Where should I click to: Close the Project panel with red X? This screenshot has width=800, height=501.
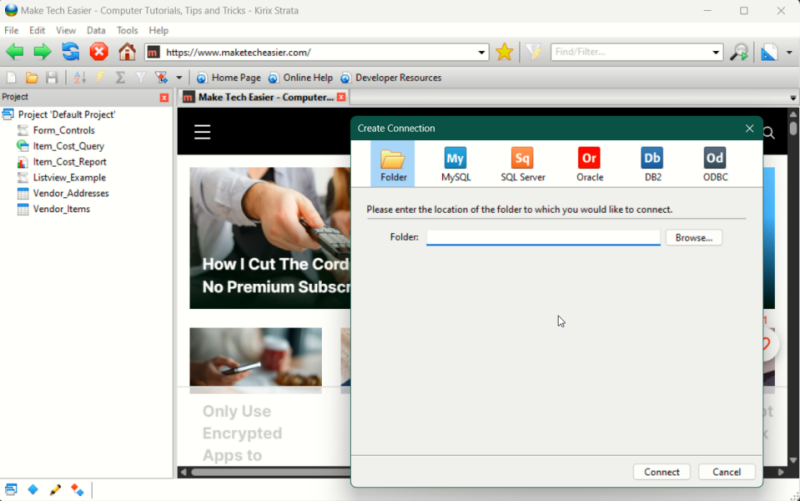point(164,97)
